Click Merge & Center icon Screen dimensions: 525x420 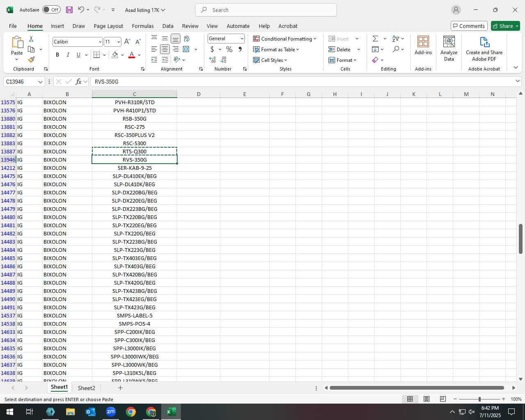(186, 49)
